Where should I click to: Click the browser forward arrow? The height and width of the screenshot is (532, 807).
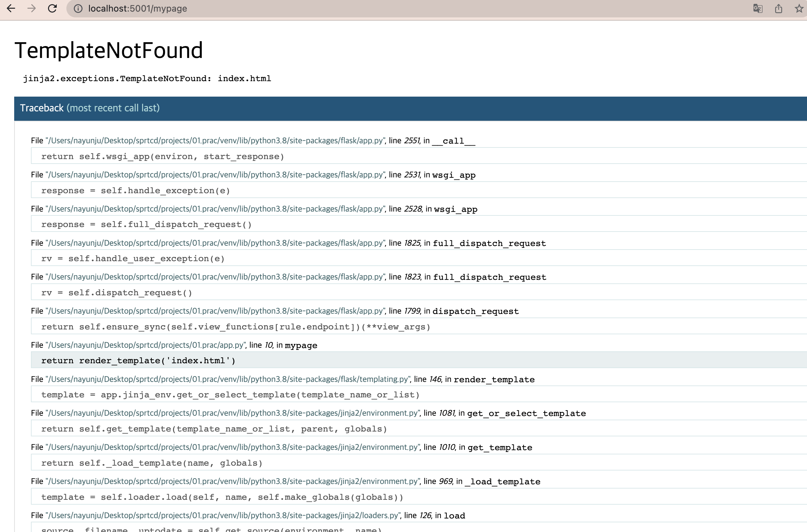tap(32, 8)
